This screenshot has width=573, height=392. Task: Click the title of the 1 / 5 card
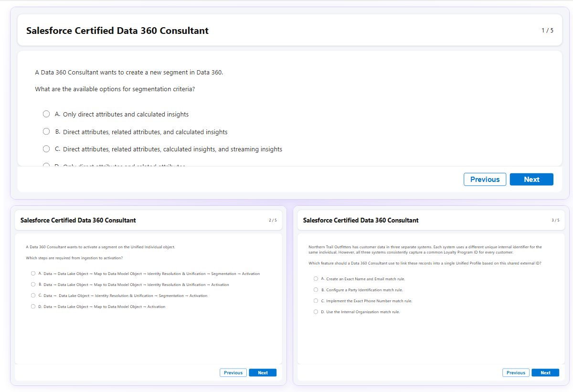pyautogui.click(x=117, y=31)
